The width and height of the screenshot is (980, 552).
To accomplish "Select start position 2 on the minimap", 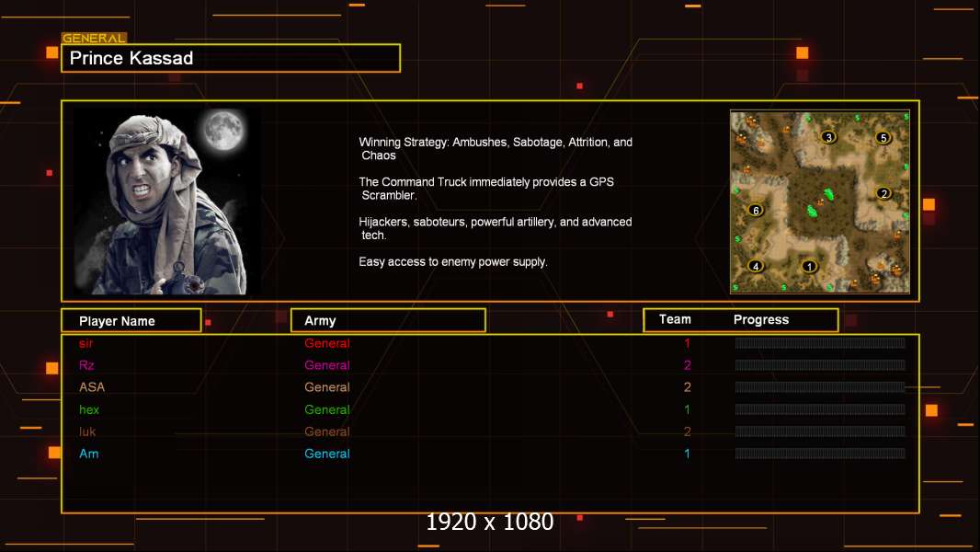I will click(883, 193).
